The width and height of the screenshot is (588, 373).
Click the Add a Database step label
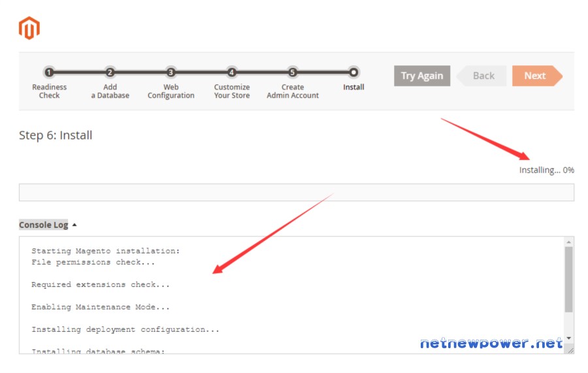point(110,91)
